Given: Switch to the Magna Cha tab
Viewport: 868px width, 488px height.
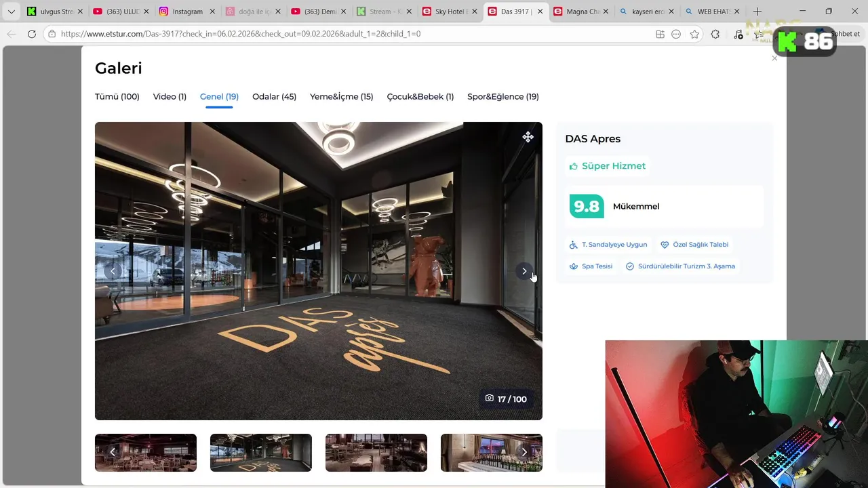Looking at the screenshot, I should coord(582,12).
